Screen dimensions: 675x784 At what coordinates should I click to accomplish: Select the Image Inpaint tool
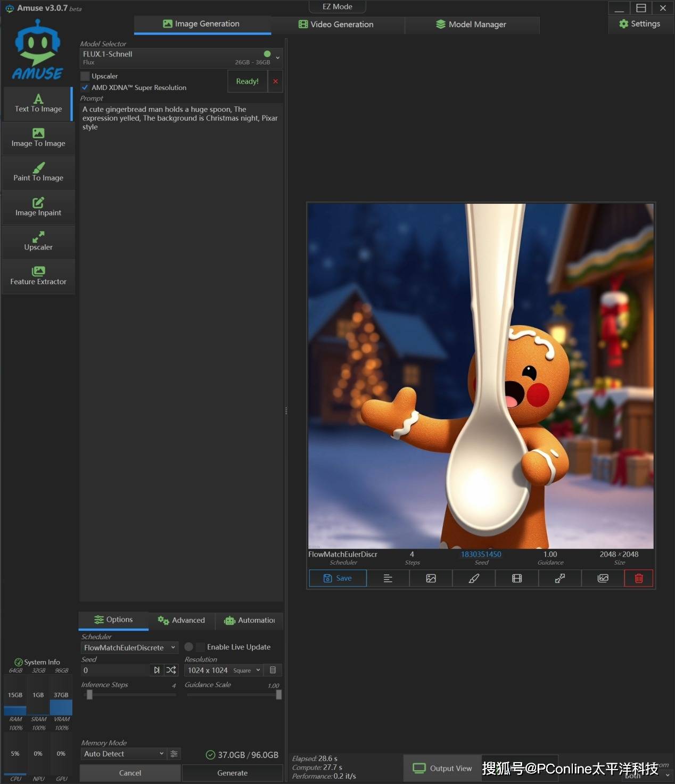click(38, 207)
